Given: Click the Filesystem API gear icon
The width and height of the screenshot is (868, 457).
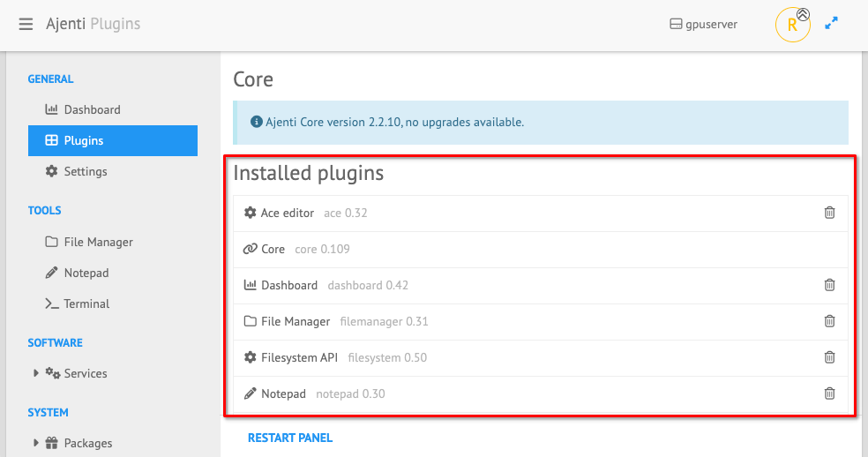Looking at the screenshot, I should point(251,357).
